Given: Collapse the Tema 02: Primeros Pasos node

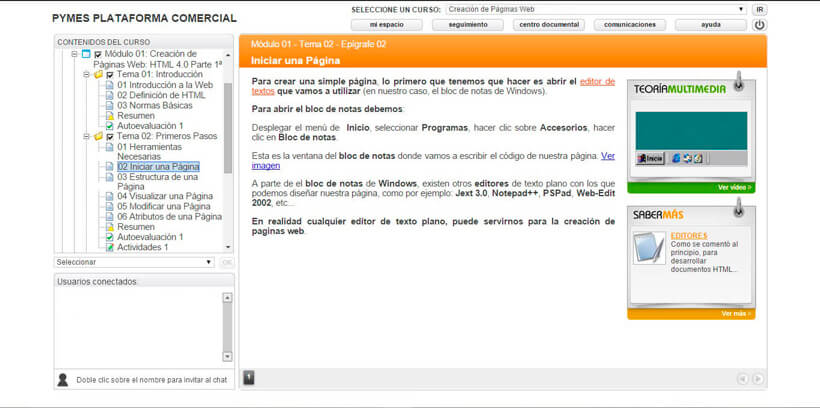Looking at the screenshot, I should point(86,137).
